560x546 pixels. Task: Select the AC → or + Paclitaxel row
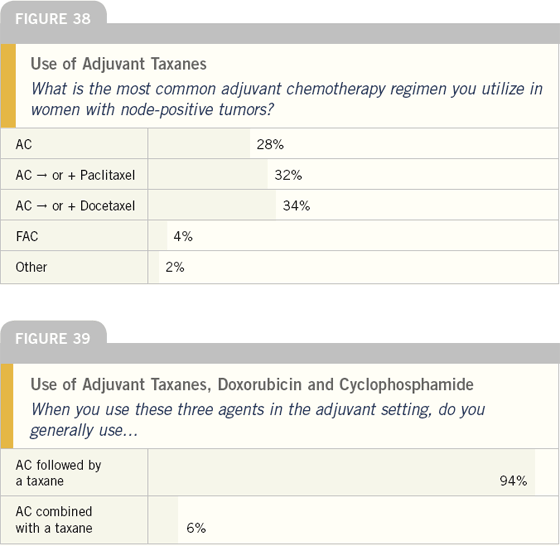(280, 175)
